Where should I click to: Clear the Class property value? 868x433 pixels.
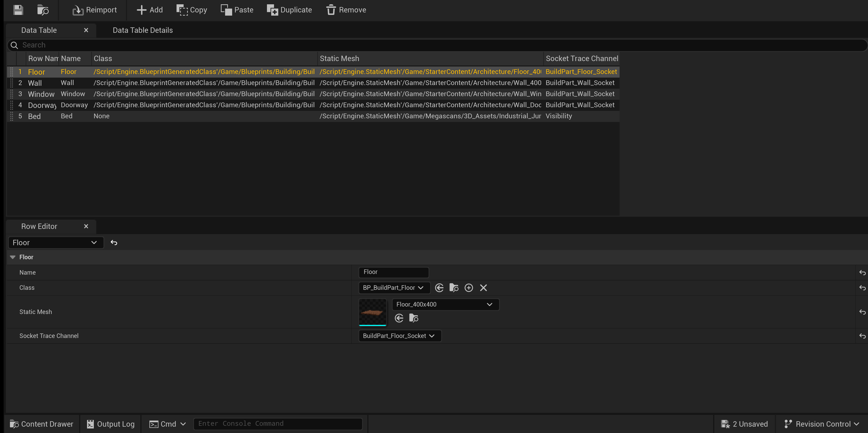483,288
